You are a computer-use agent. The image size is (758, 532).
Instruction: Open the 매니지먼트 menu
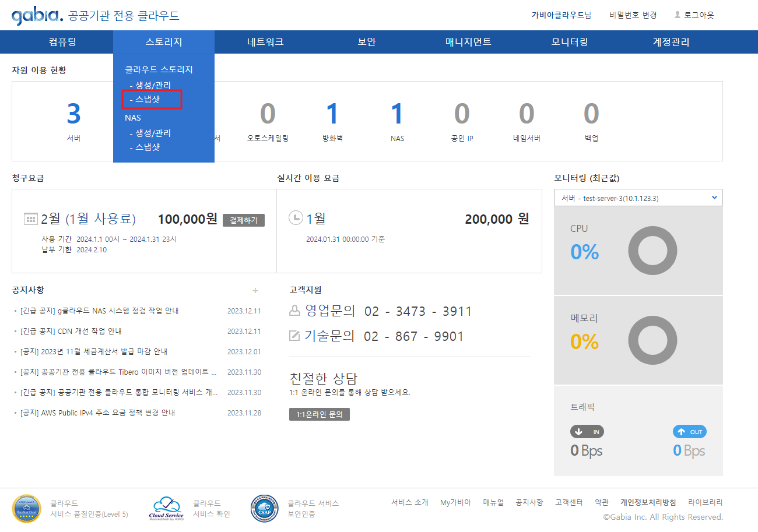point(468,42)
